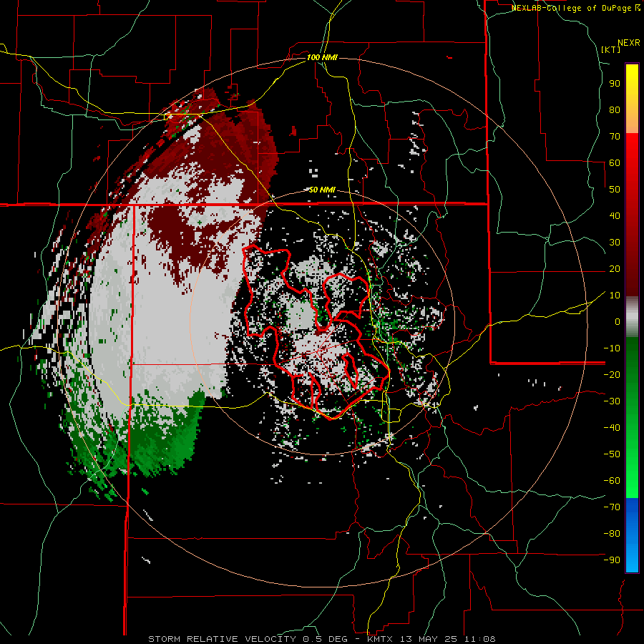Click the 30 value on velocity scale
Image resolution: width=644 pixels, height=644 pixels.
coord(615,243)
